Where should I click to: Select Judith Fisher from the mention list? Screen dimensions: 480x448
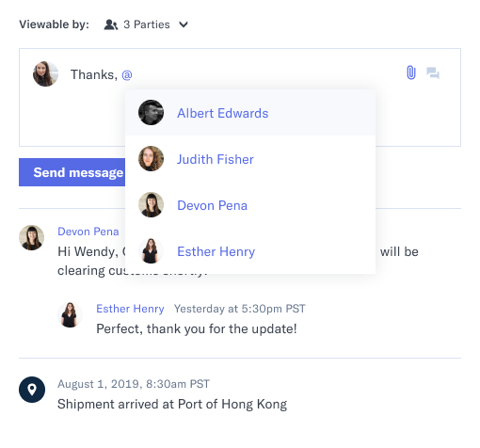point(250,159)
